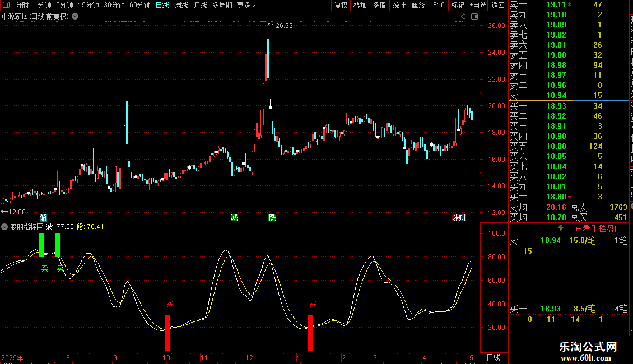Select the 1分钟 timeframe
The image size is (633, 364).
click(x=43, y=5)
